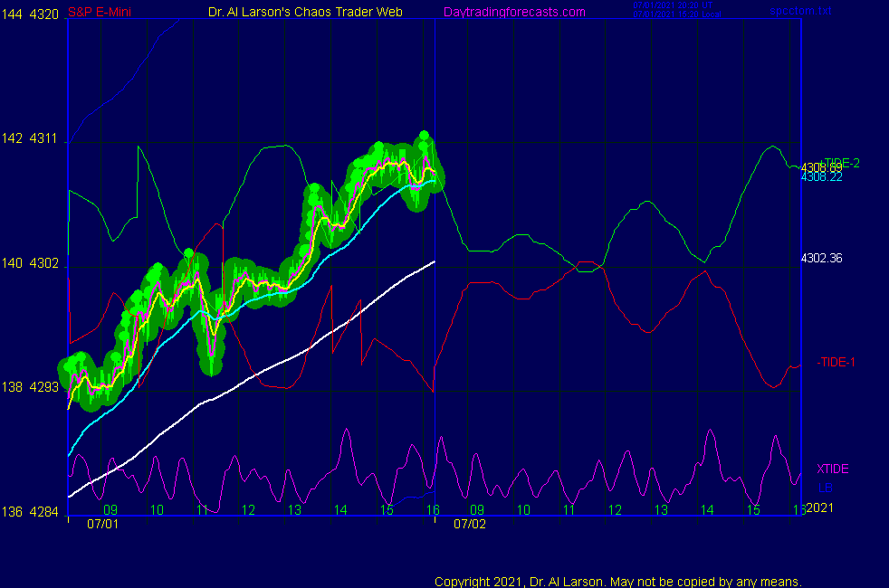Click the XTIDE magenta legend label
Viewport: 889px width, 588px height.
coord(832,469)
